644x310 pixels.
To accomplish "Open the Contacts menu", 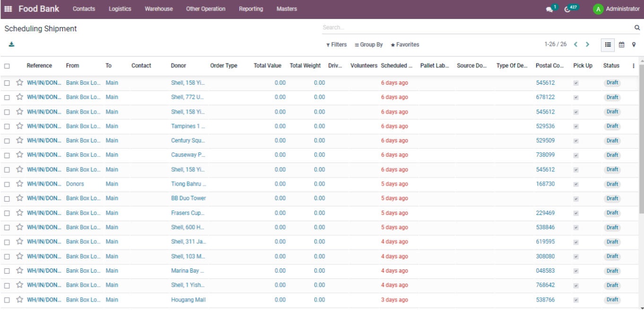I will click(84, 9).
